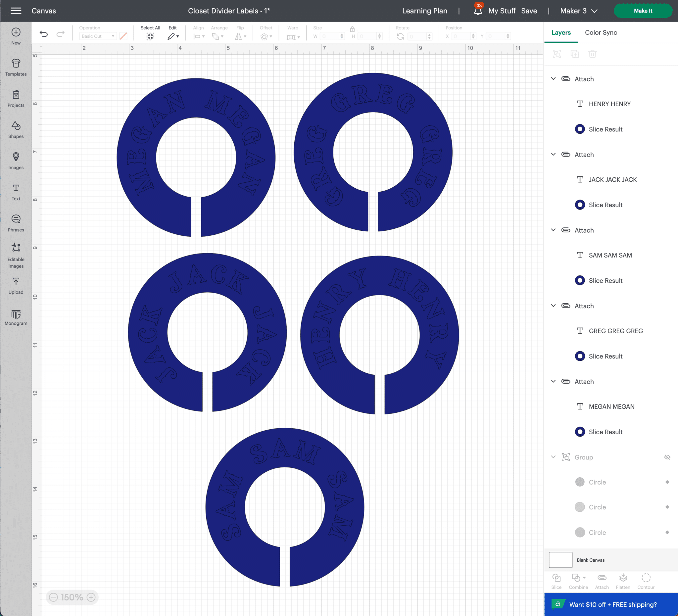Image resolution: width=678 pixels, height=616 pixels.
Task: Open the hamburger main menu
Action: [x=16, y=11]
